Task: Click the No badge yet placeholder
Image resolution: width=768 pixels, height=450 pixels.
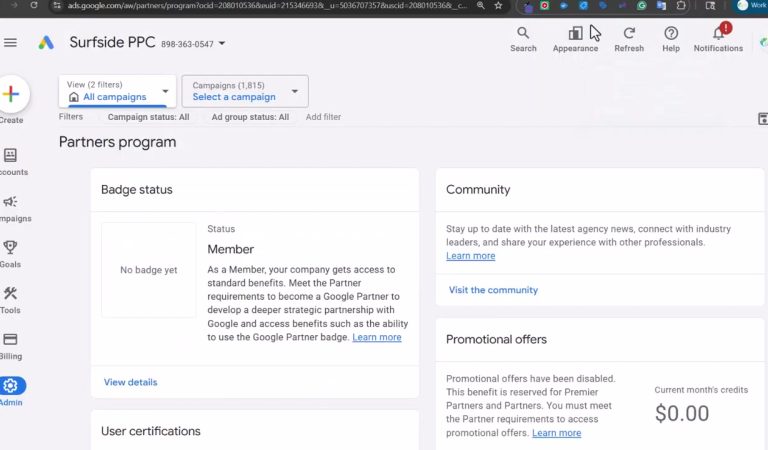Action: coord(149,270)
